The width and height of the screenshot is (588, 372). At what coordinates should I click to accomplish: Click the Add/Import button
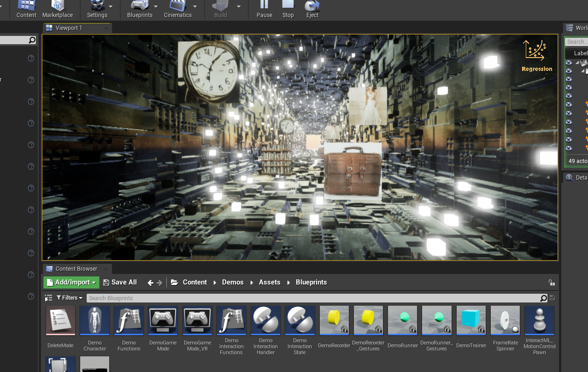[71, 282]
